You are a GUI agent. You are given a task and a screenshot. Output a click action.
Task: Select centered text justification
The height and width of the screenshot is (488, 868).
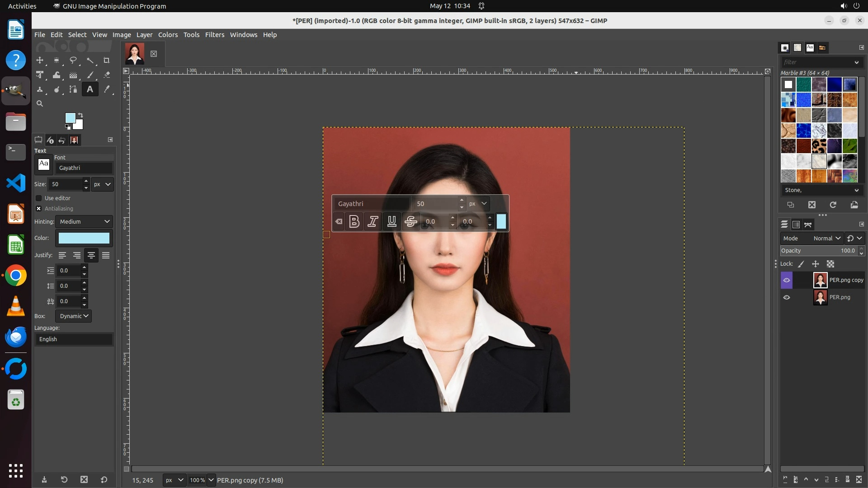pos(91,255)
